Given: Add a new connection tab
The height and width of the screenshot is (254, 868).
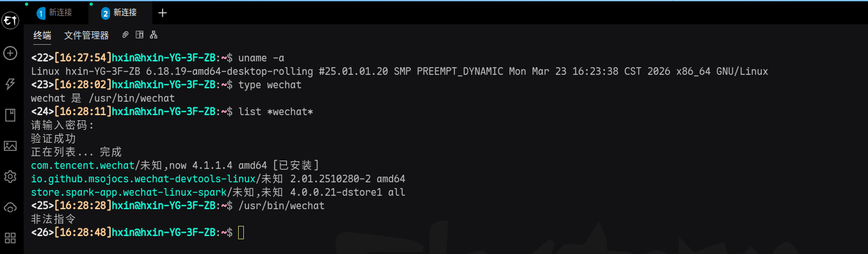Looking at the screenshot, I should (x=163, y=13).
